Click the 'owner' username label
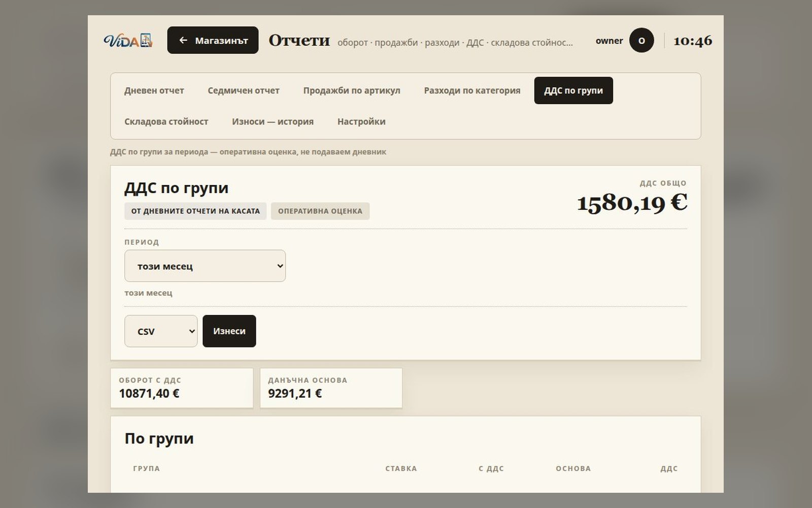 pos(609,41)
